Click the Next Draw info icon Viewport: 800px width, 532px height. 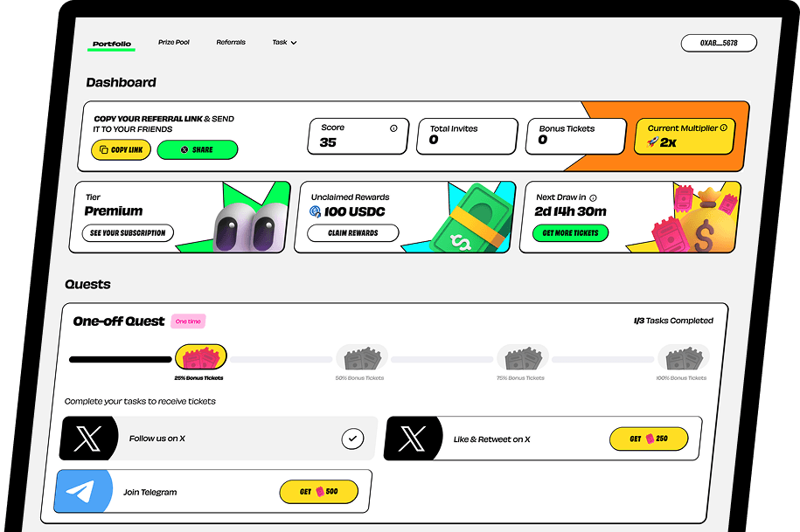pos(593,197)
